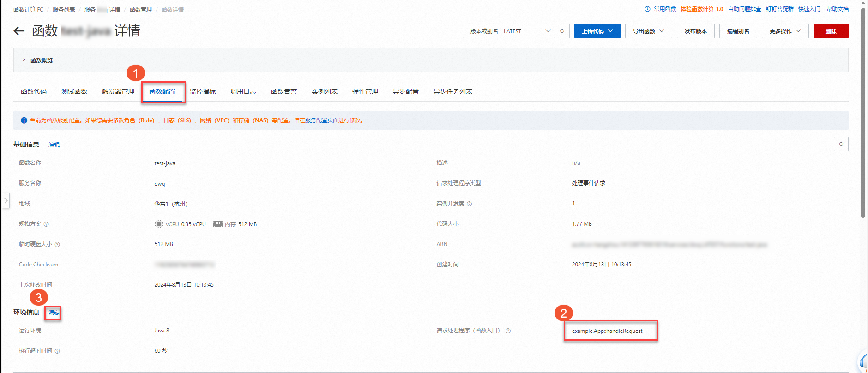868x373 pixels.
Task: Click the runtime value Java 8
Action: [162, 331]
